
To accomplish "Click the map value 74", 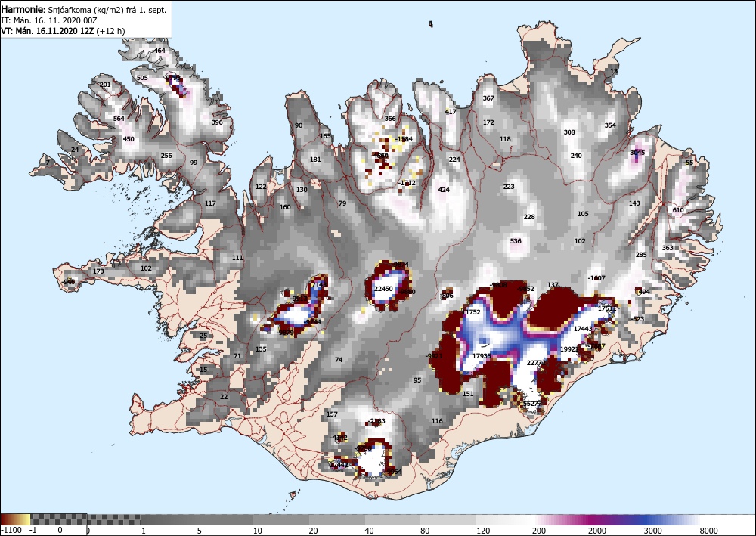I will 339,360.
